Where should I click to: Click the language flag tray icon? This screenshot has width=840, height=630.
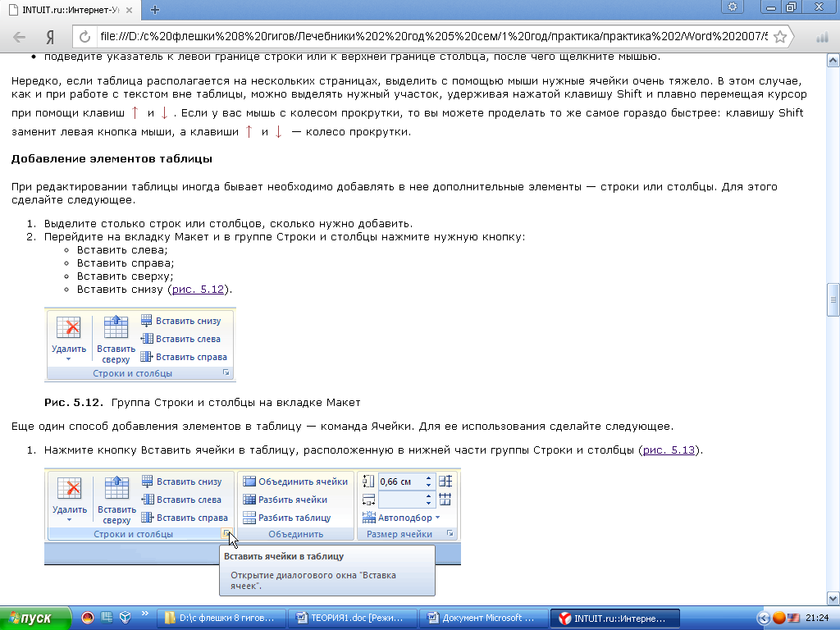coord(793,619)
